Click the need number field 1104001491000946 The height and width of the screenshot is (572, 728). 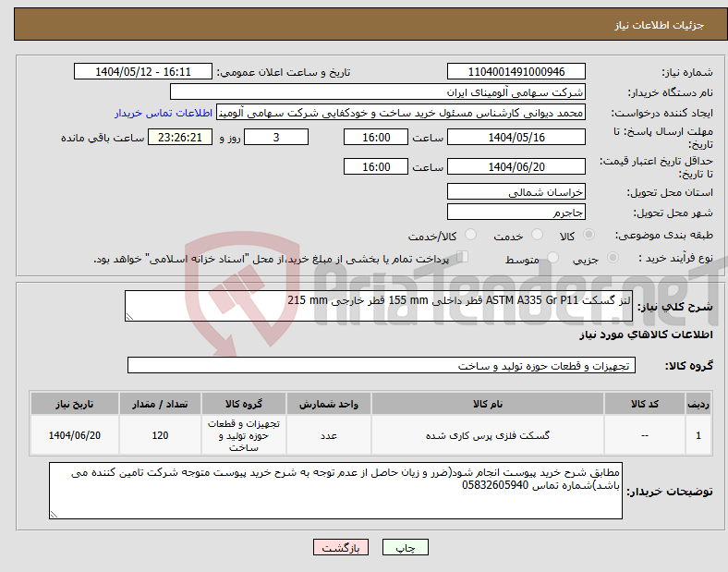click(516, 72)
